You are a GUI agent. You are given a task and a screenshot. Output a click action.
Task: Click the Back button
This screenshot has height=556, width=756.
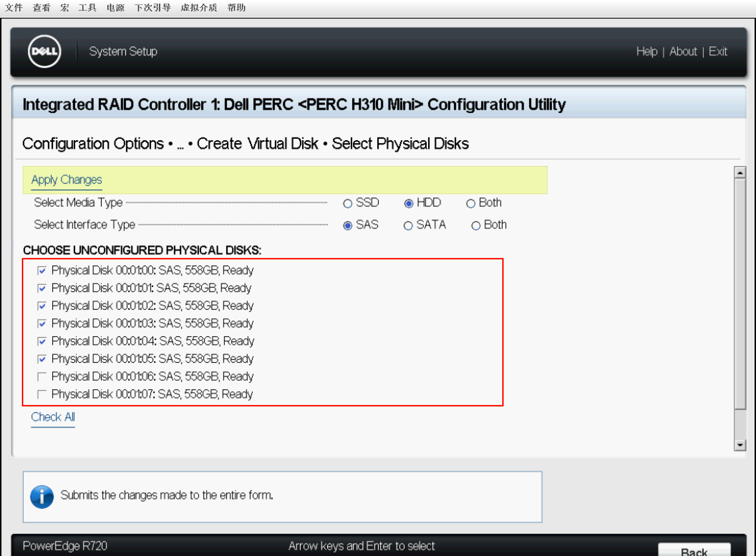click(x=694, y=550)
